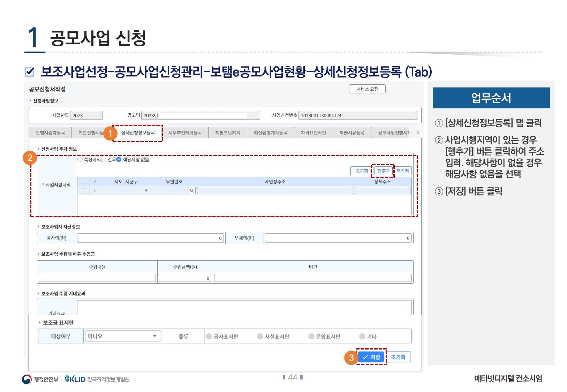Image resolution: width=567 pixels, height=392 pixels.
Task: Choose the 전국 radio option
Action: pos(104,160)
